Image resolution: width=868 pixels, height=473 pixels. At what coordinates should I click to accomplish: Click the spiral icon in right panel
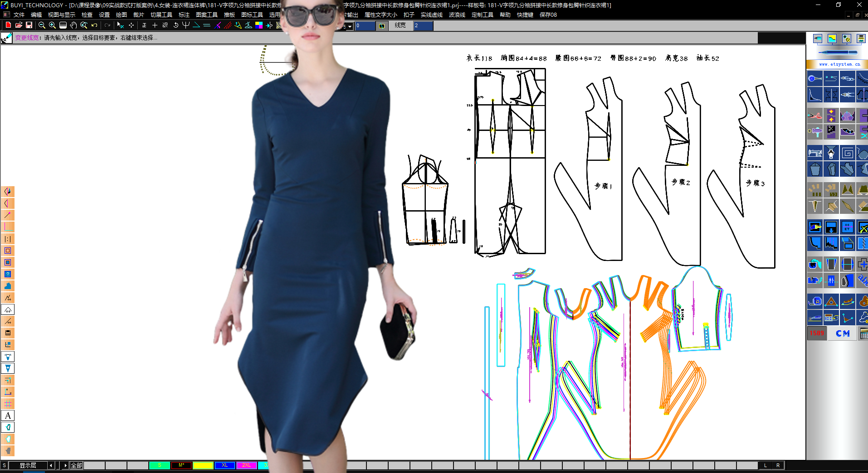coord(847,153)
